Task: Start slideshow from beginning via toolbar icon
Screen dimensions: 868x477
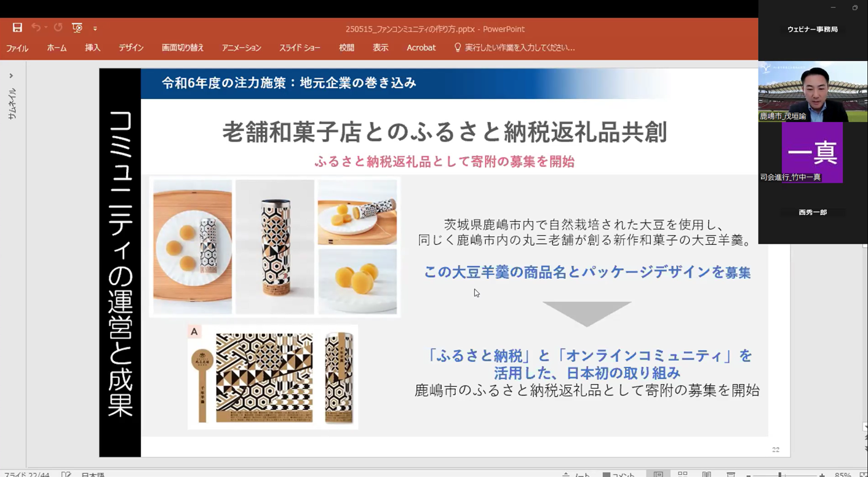Action: coord(77,28)
